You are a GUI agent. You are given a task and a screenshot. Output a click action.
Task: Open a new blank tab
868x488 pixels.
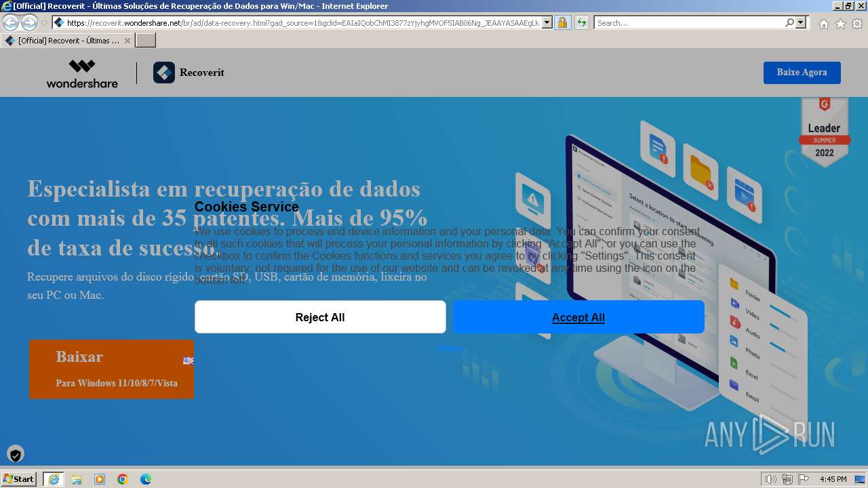(x=146, y=41)
